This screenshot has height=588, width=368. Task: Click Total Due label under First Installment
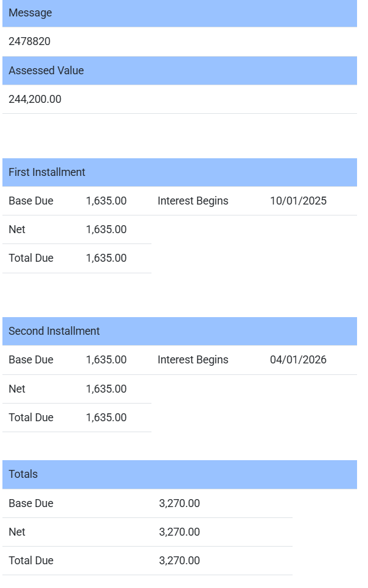pos(31,258)
